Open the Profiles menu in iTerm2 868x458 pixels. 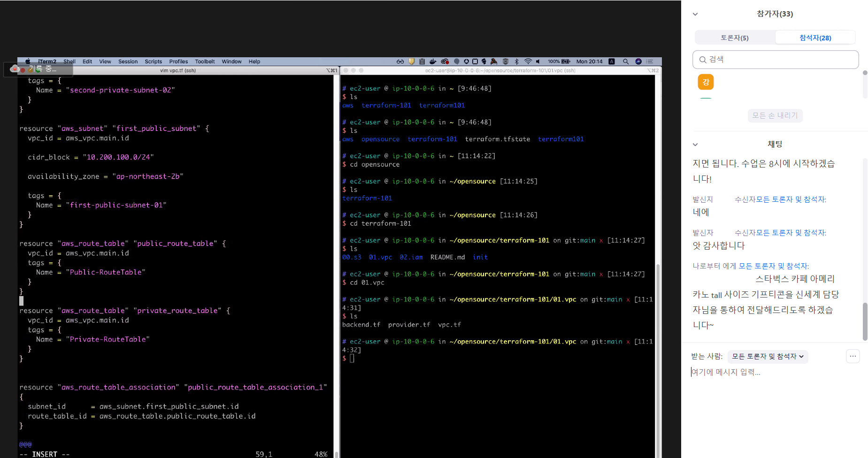coord(178,61)
